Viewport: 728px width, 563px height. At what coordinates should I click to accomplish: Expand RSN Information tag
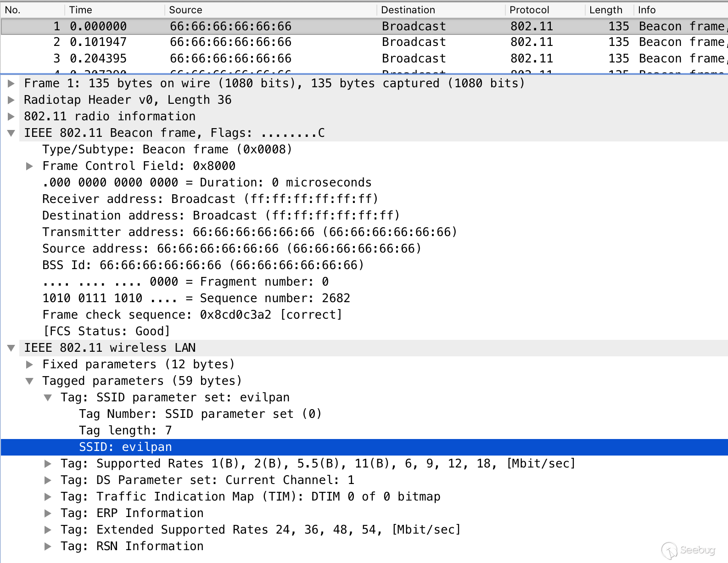[48, 546]
